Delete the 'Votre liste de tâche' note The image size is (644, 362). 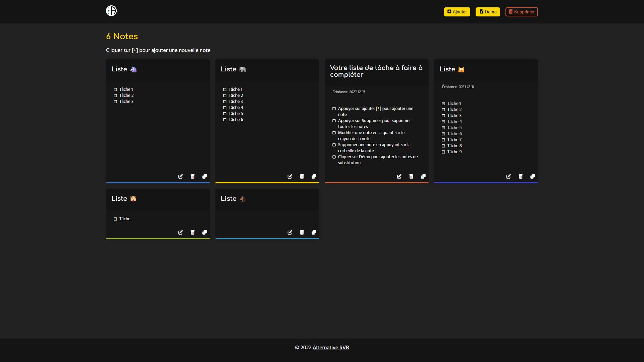[x=411, y=176]
